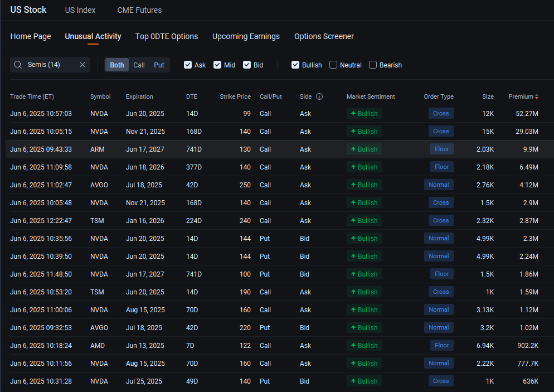Enable the Neutral sentiment filter
Viewport: 554px width, 392px height.
point(333,65)
